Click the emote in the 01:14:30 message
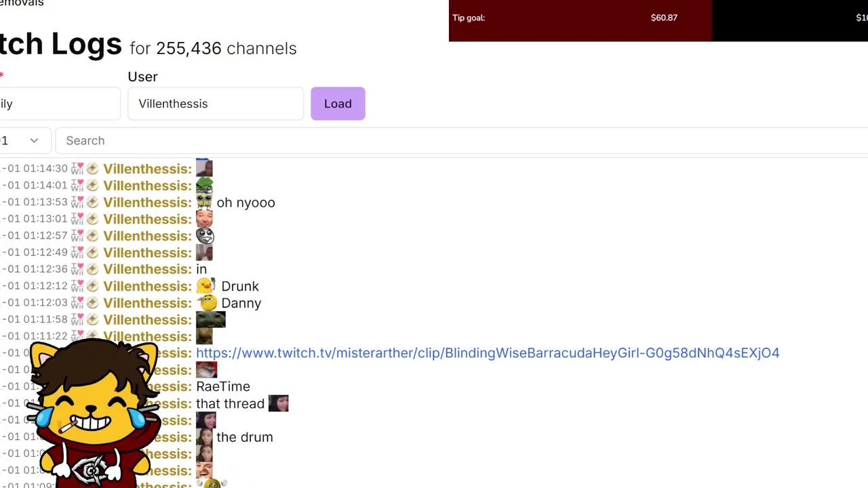The height and width of the screenshot is (488, 868). click(204, 168)
